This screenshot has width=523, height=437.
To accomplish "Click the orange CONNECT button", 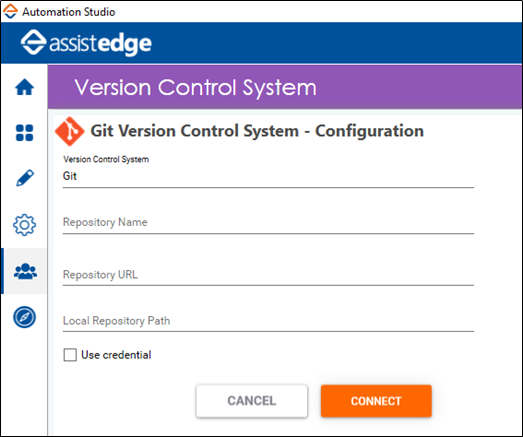I will [376, 401].
